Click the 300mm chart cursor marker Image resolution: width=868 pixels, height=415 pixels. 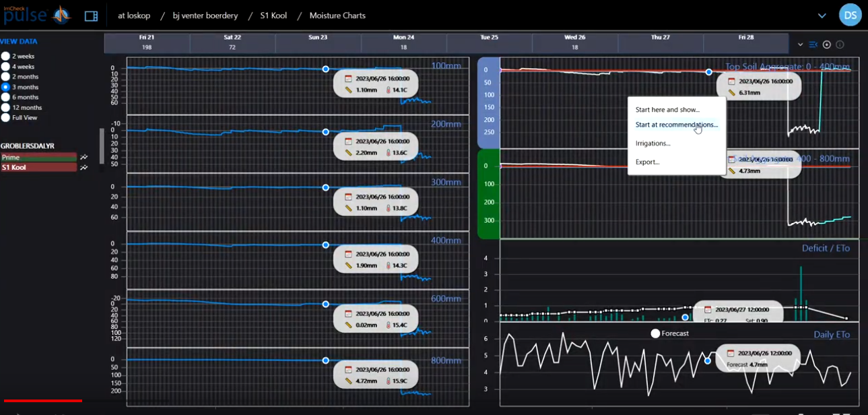pos(326,188)
